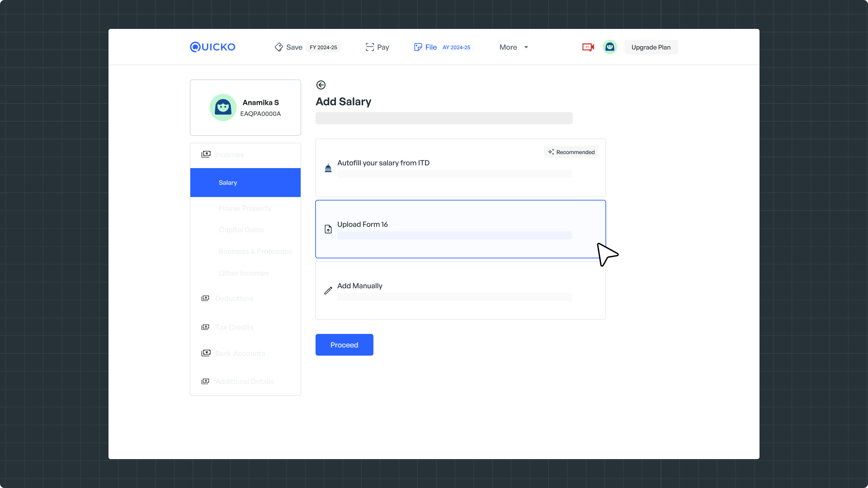Click the Upgrade Plan button
The height and width of the screenshot is (488, 868).
[x=651, y=47]
